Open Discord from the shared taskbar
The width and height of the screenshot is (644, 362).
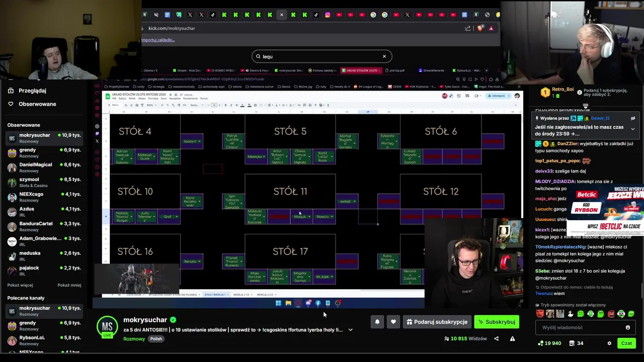point(308,303)
